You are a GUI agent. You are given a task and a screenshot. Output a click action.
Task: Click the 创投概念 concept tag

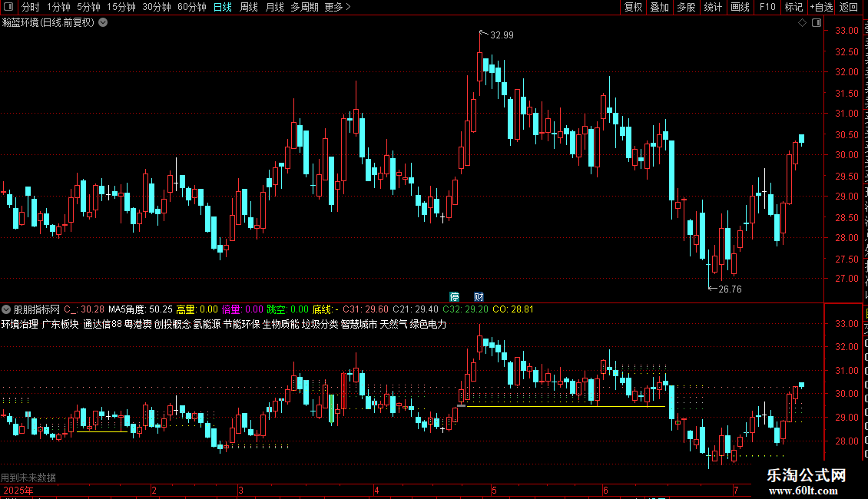coord(172,324)
